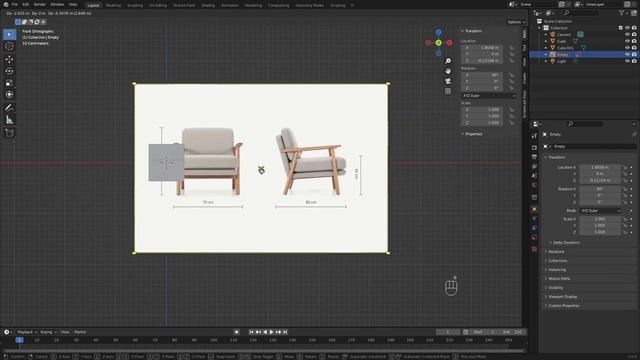Click the timeline play button
Image resolution: width=640 pixels, height=360 pixels.
click(x=271, y=332)
